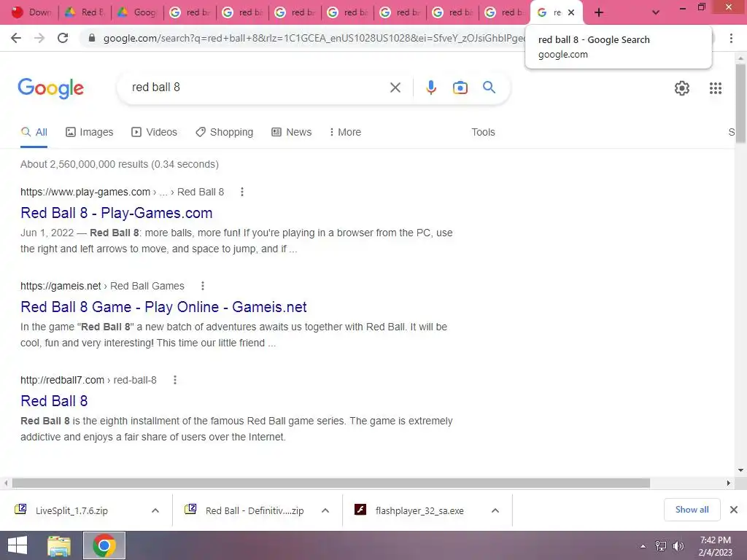Open Chrome's three-dot menu
The image size is (747, 560).
pyautogui.click(x=731, y=38)
